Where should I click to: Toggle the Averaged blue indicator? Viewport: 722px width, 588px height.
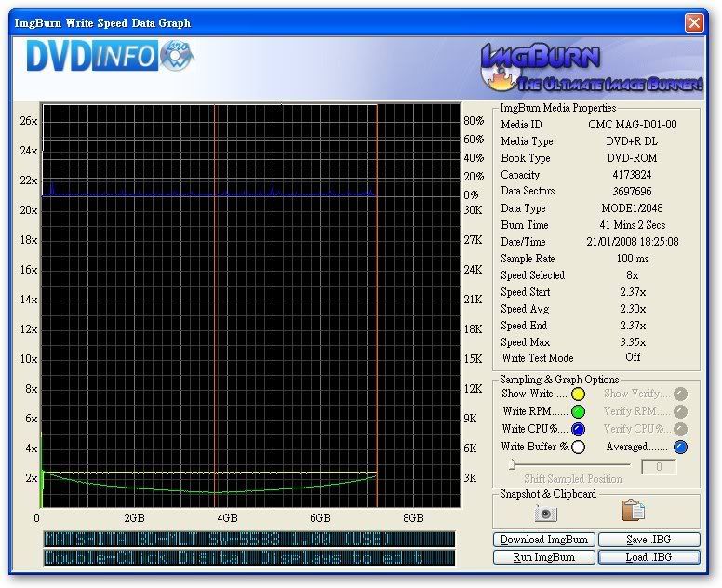tap(680, 448)
